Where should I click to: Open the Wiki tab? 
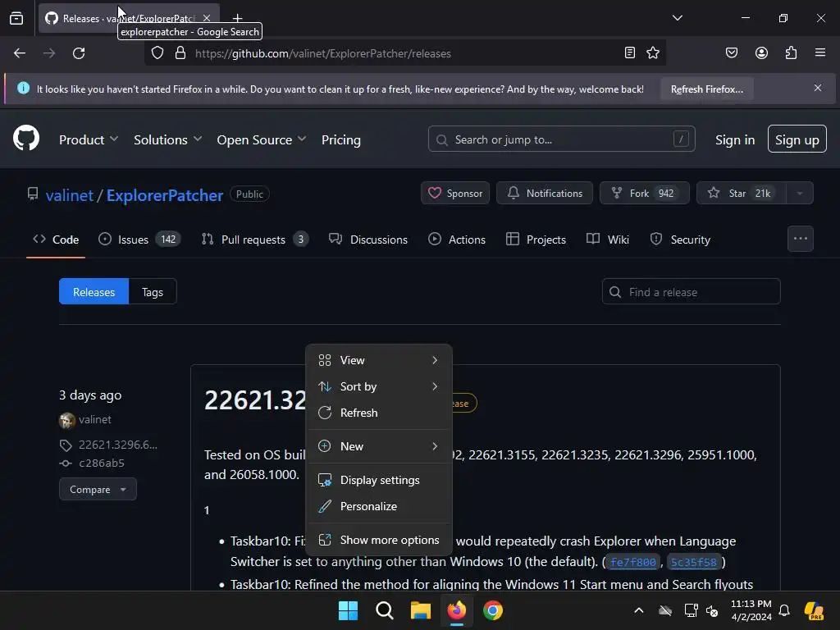(x=608, y=240)
